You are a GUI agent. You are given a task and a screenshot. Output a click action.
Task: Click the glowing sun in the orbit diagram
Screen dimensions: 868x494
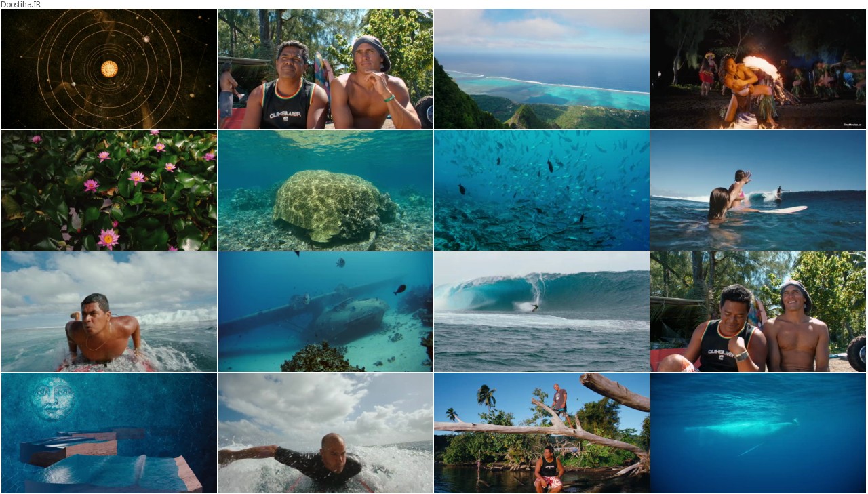click(x=109, y=68)
